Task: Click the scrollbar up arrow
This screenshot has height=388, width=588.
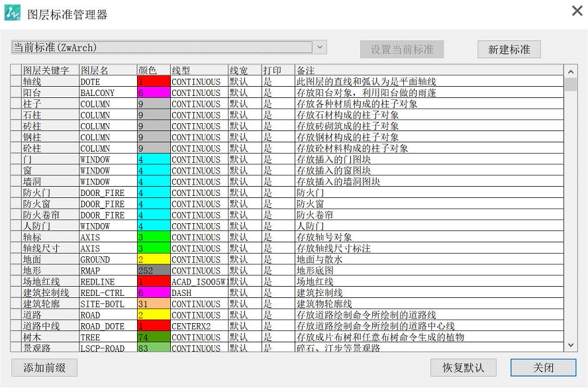Action: point(571,70)
